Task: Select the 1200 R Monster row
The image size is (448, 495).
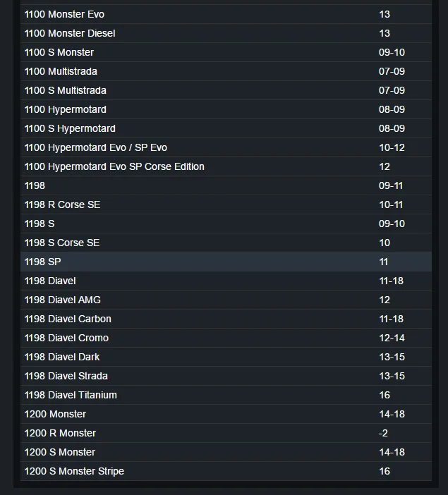Action: pos(60,433)
